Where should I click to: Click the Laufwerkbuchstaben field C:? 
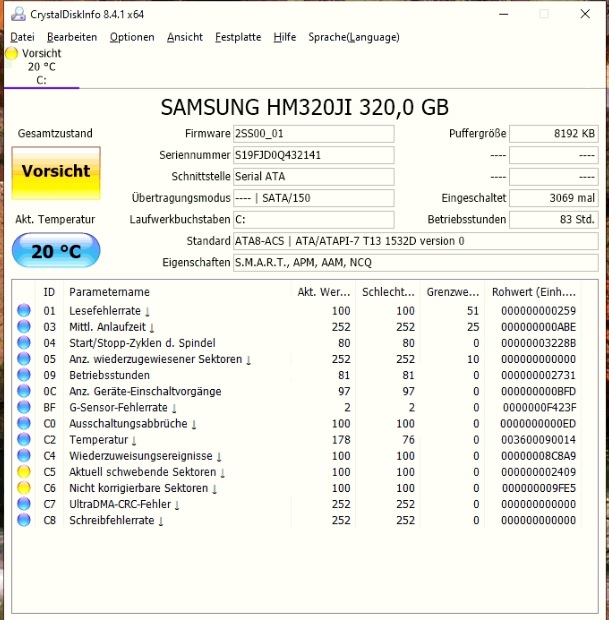[x=314, y=219]
